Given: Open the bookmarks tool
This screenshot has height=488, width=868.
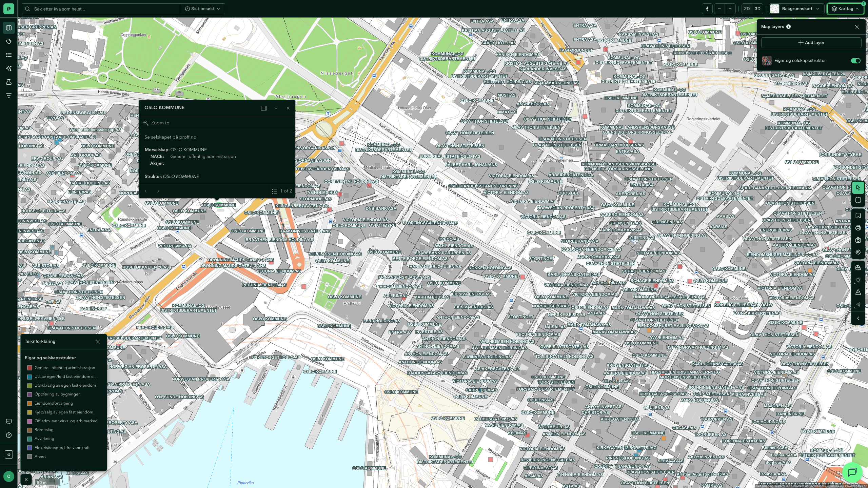Looking at the screenshot, I should tap(858, 216).
